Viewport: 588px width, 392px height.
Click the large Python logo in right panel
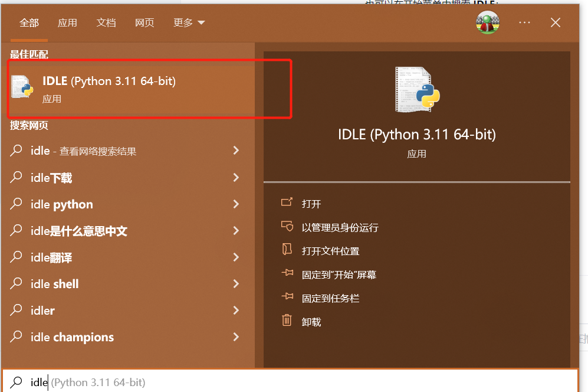416,89
